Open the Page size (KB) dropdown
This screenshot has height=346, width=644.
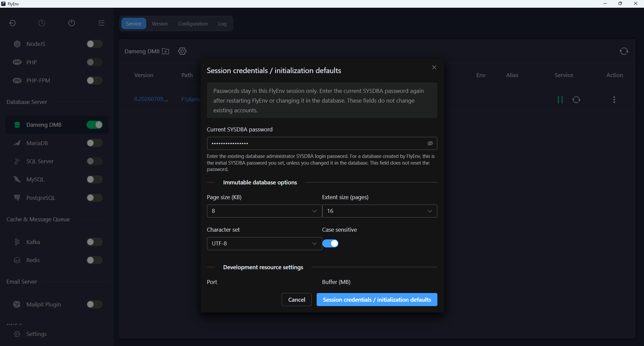tap(264, 211)
